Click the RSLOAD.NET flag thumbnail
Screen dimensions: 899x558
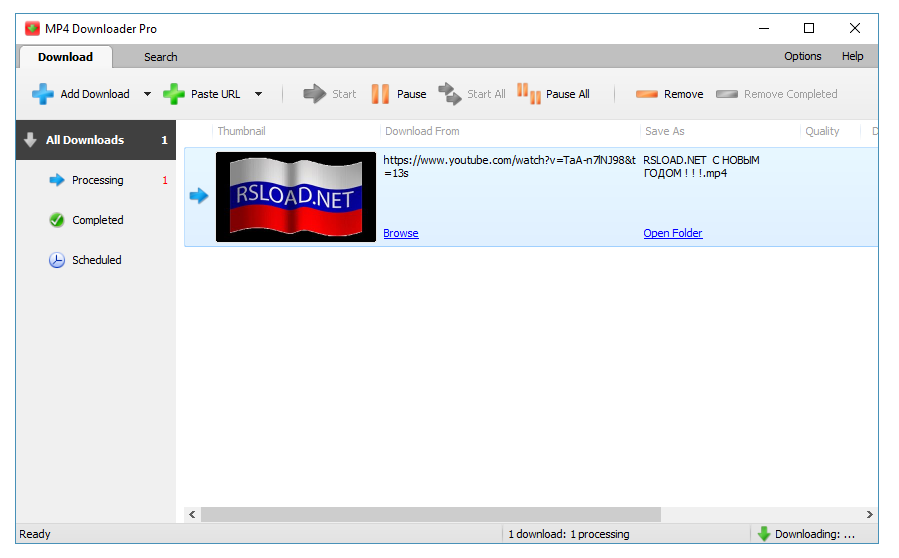click(296, 197)
